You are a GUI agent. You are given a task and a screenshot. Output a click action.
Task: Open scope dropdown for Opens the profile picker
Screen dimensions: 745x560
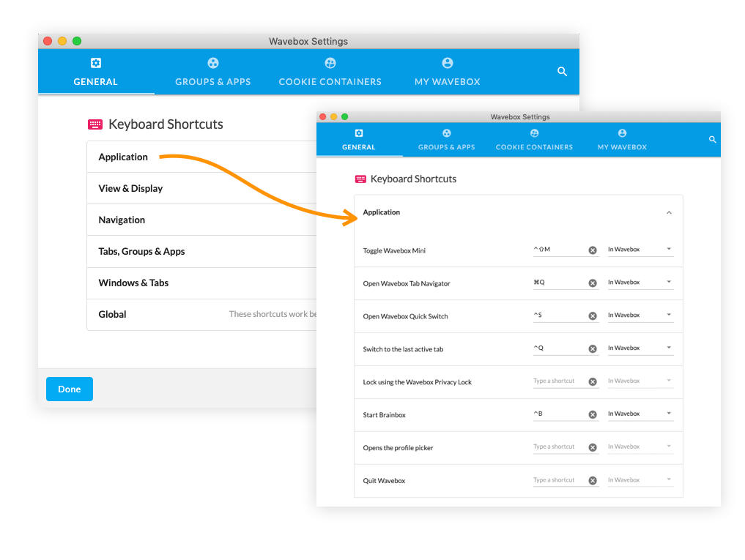click(x=640, y=447)
